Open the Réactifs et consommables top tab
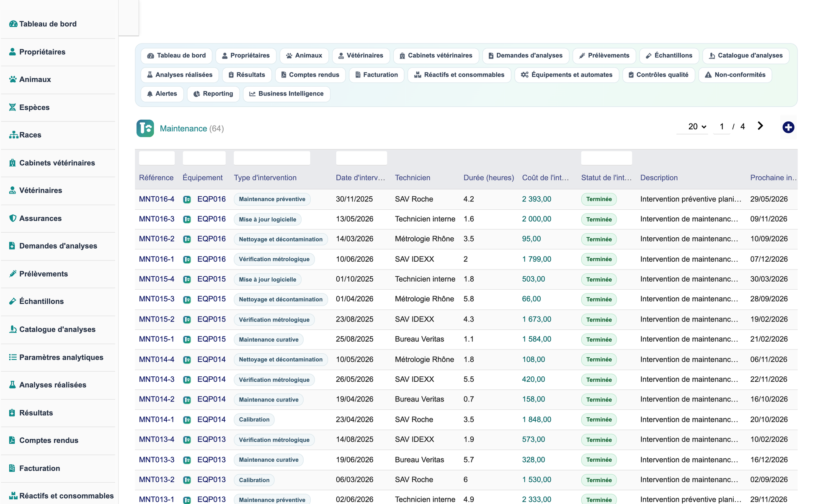 click(x=459, y=75)
